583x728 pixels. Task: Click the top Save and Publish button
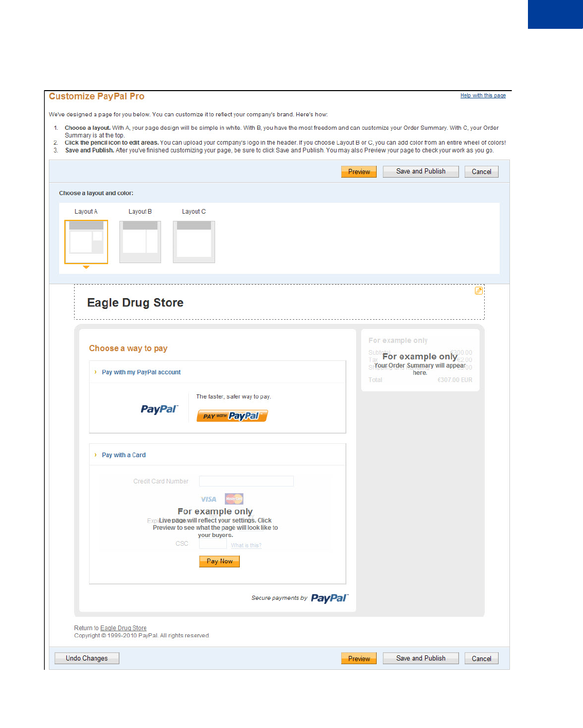tap(420, 171)
